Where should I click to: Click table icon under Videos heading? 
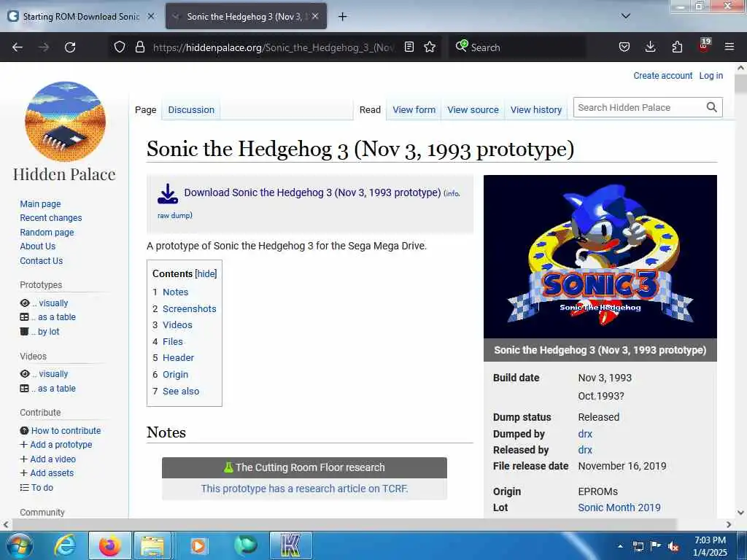coord(24,389)
